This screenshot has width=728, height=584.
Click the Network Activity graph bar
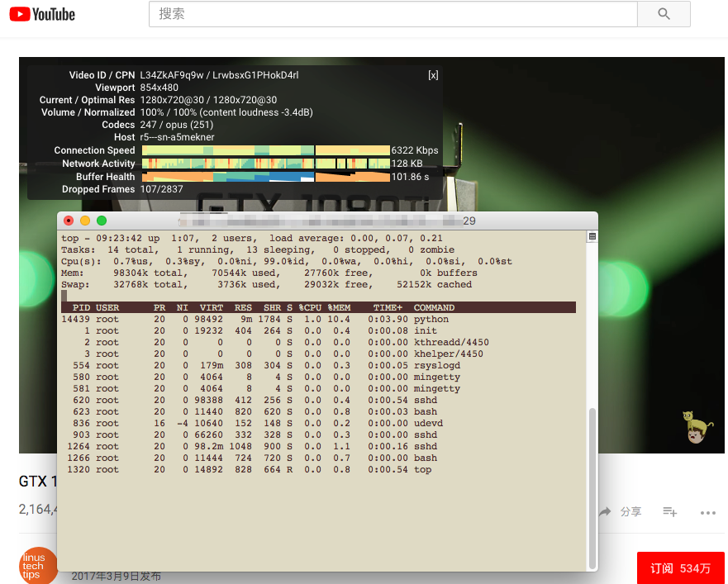[x=265, y=164]
